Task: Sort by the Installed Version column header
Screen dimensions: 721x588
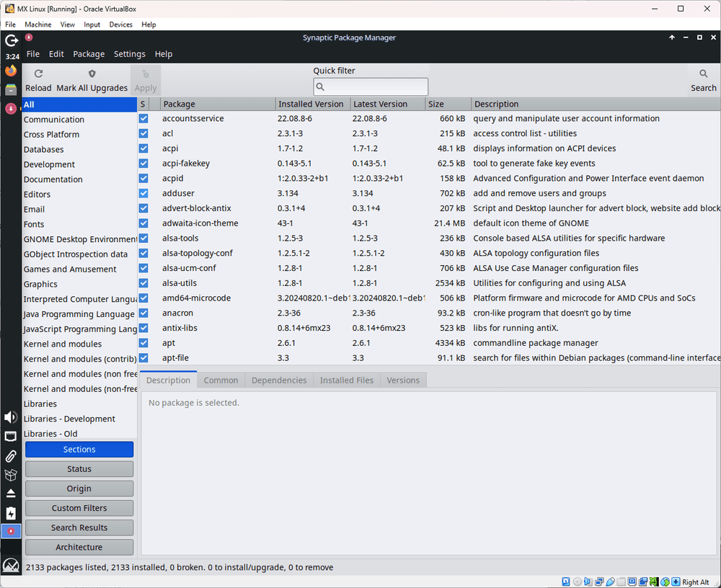Action: [313, 104]
